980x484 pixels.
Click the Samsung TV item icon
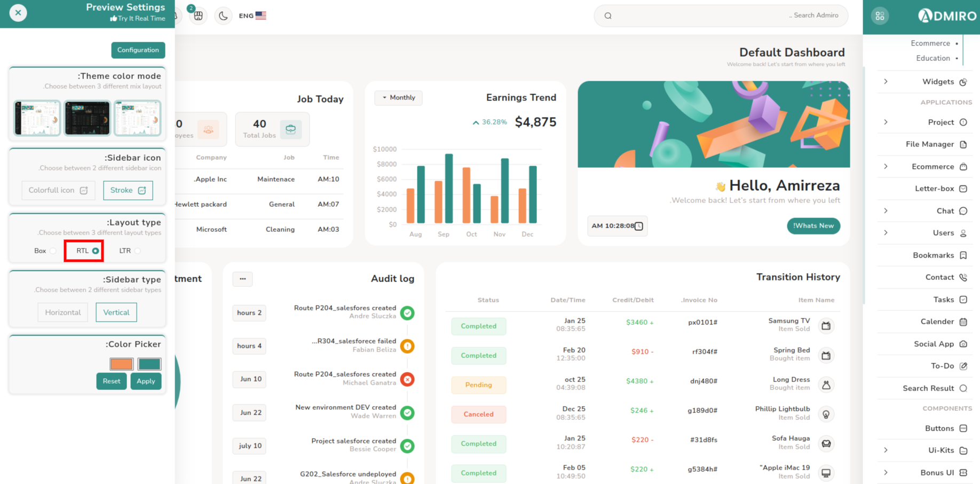coord(826,326)
